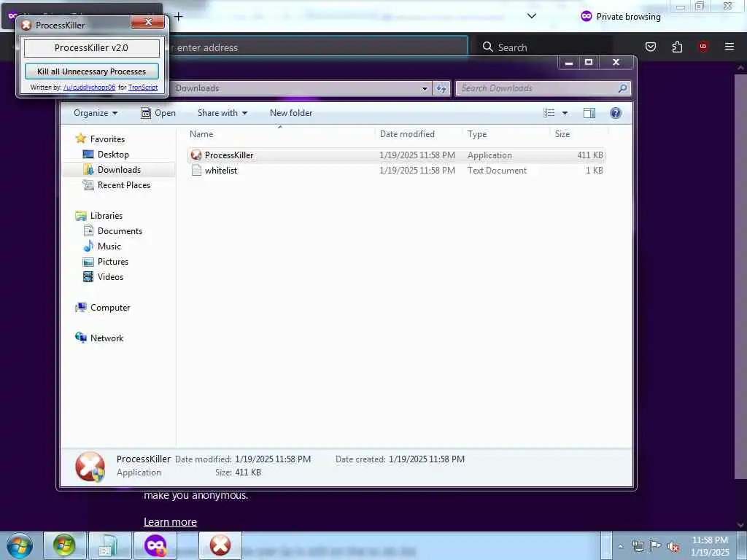
Task: Click the Network globe icon
Action: (80, 338)
